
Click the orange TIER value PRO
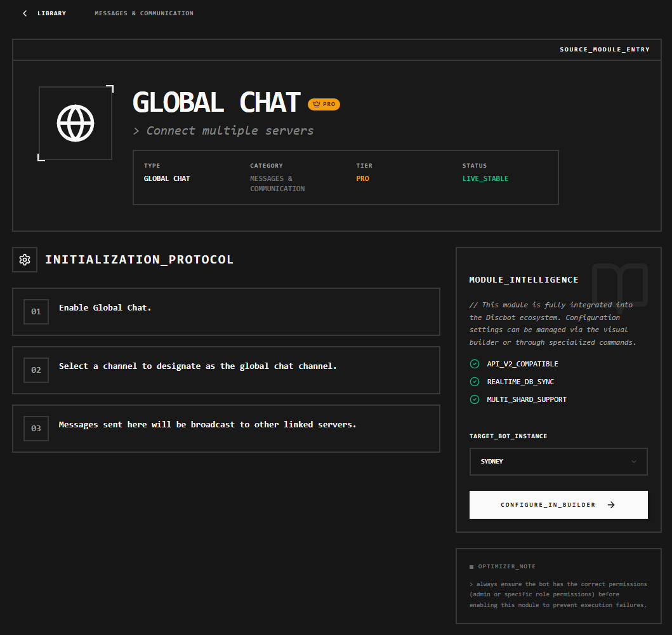click(x=362, y=179)
